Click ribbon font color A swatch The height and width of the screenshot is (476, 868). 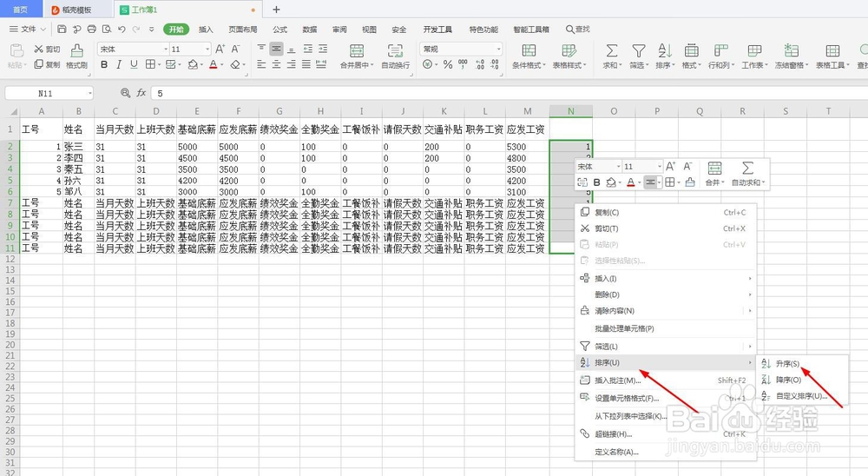coord(214,64)
